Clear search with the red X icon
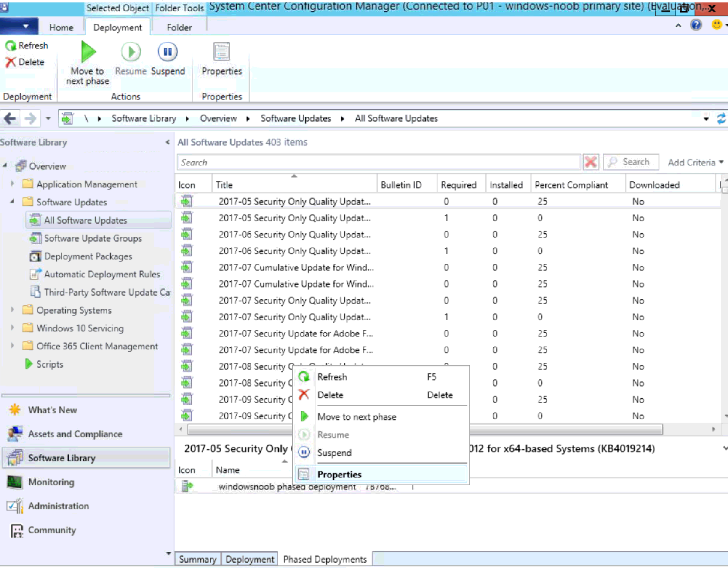 (x=591, y=162)
